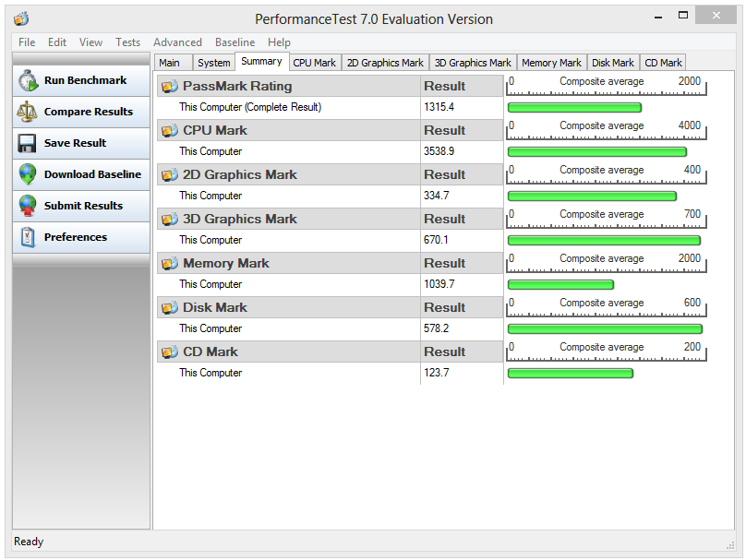The image size is (746, 560).
Task: Click the 3D Graphics Mark section icon
Action: pos(169,220)
